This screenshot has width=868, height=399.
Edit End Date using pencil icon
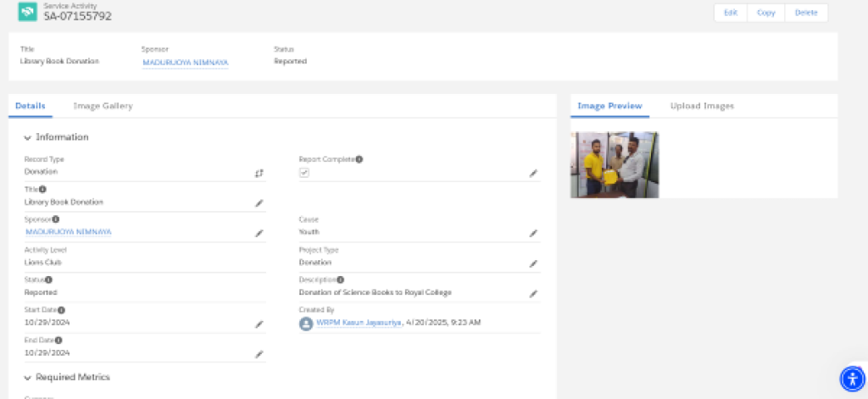[259, 354]
